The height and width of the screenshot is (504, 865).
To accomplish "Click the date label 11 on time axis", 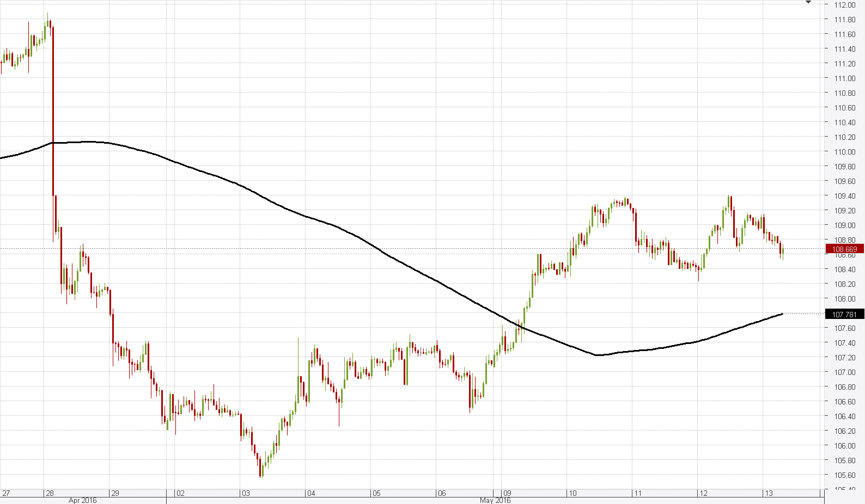I will coord(638,494).
